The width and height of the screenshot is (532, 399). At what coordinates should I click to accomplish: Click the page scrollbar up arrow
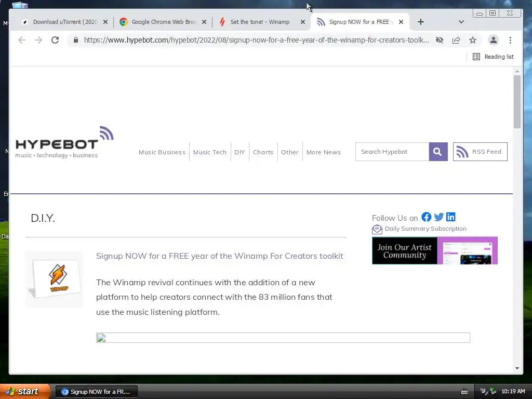517,71
